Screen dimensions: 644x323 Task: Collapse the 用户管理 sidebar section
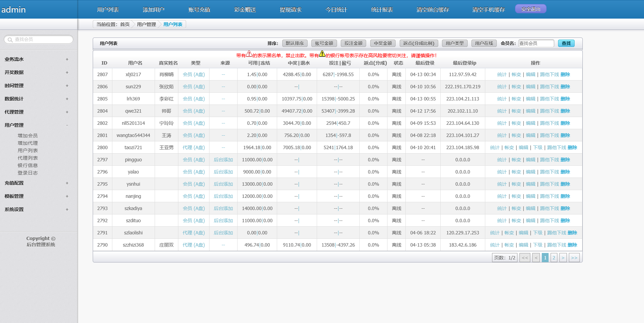[x=67, y=125]
